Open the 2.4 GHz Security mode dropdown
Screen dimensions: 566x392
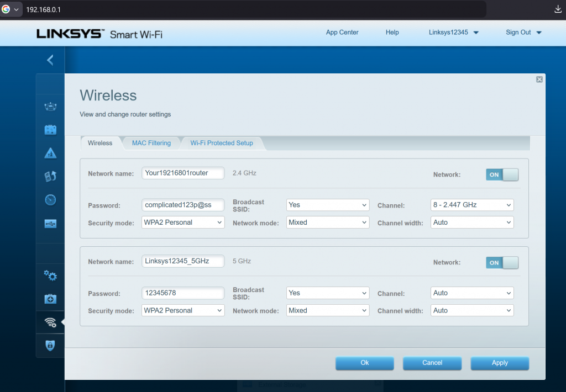tap(182, 222)
